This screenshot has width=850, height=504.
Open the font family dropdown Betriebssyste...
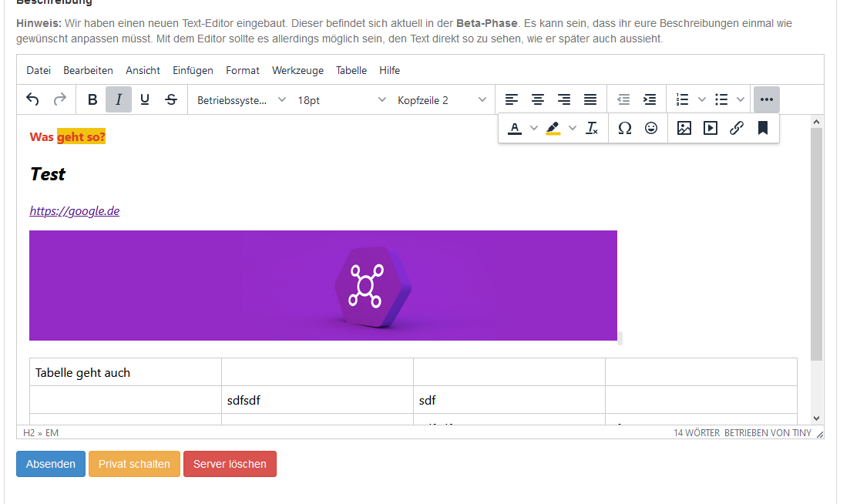tap(241, 100)
